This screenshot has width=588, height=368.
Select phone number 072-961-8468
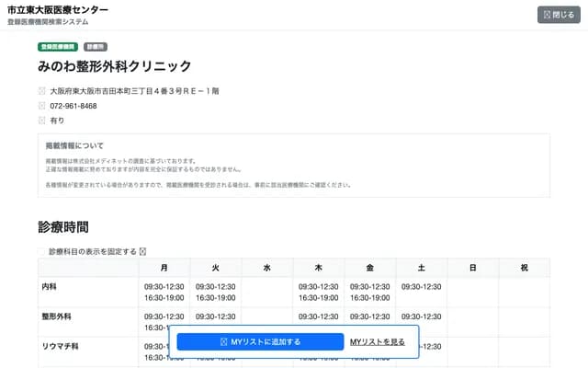(73, 106)
